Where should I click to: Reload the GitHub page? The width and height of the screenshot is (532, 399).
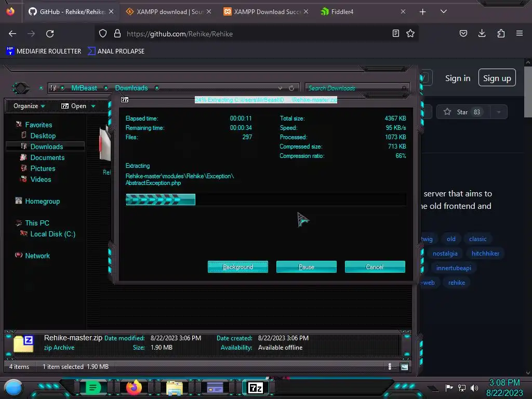coord(50,34)
